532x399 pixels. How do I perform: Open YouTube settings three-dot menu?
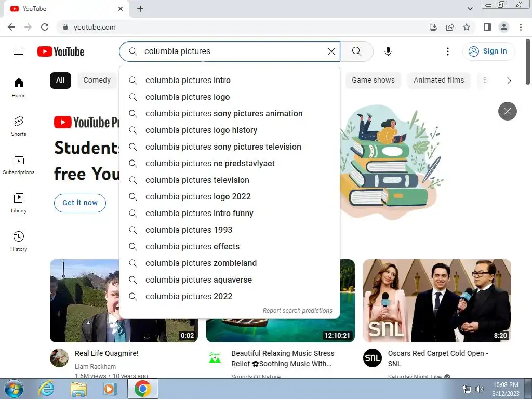(447, 51)
